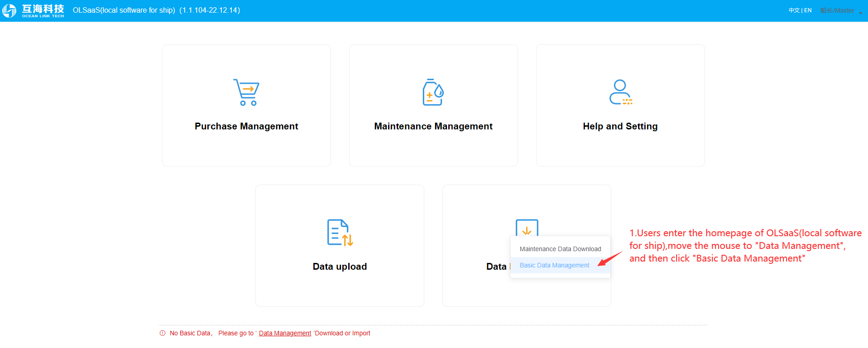Select Maintenance Data Download menu entry
Viewport: 868px width, 348px height.
[561, 249]
